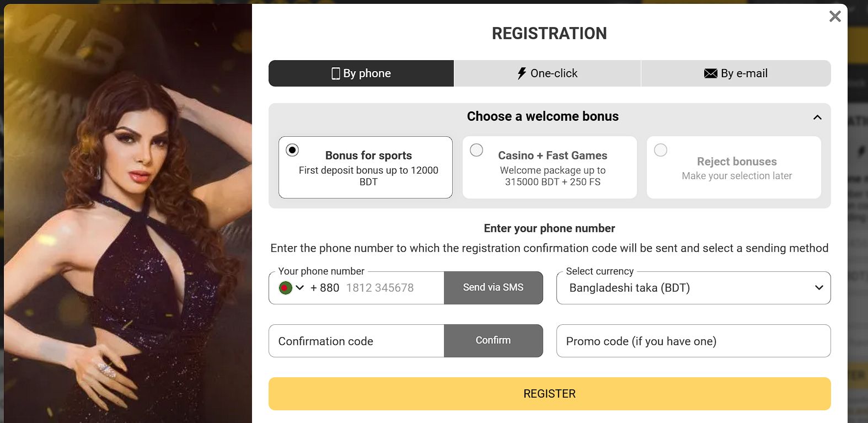Image resolution: width=868 pixels, height=423 pixels.
Task: Click the Confirm code button
Action: pos(493,341)
